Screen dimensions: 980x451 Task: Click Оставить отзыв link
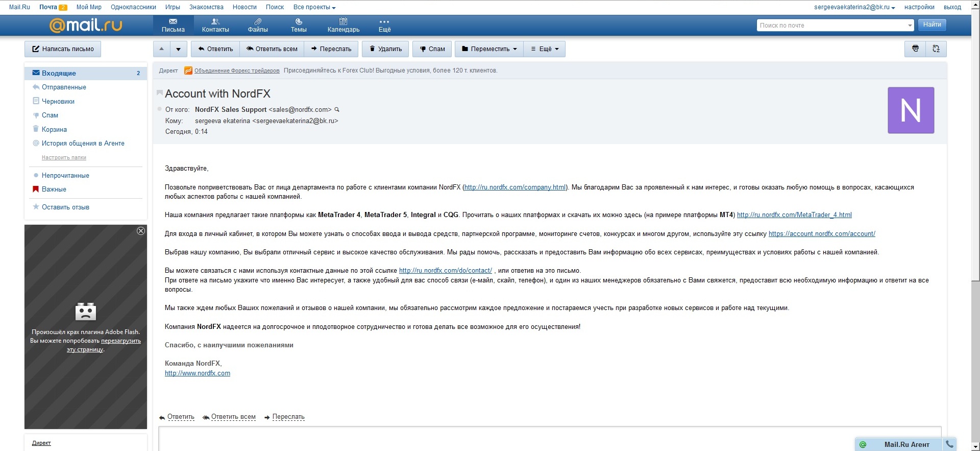tap(65, 207)
